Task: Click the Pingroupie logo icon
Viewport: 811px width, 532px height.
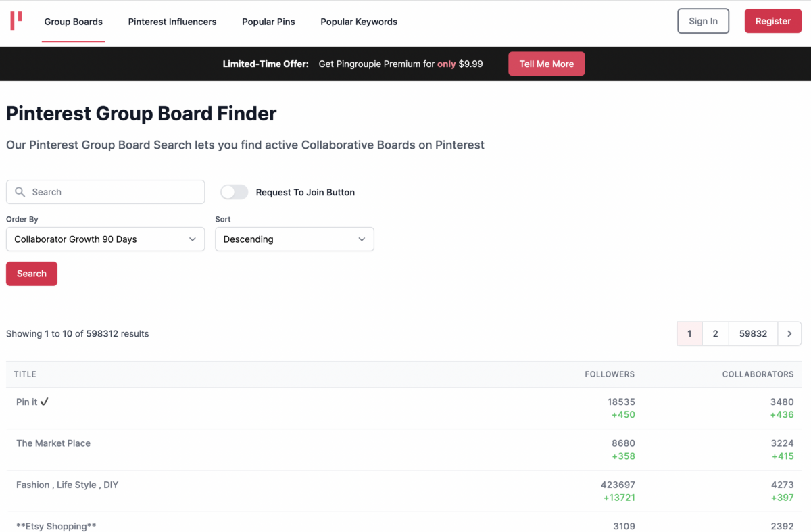Action: pyautogui.click(x=16, y=21)
